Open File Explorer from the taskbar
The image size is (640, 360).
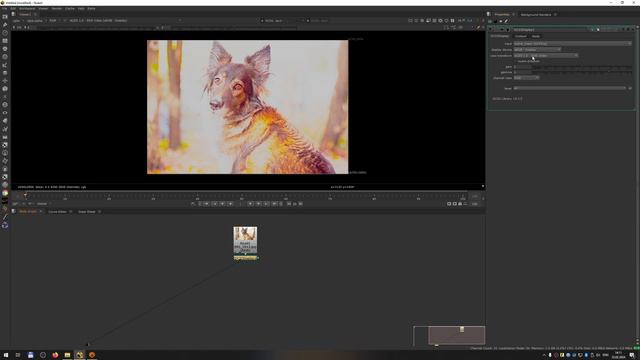point(67,355)
